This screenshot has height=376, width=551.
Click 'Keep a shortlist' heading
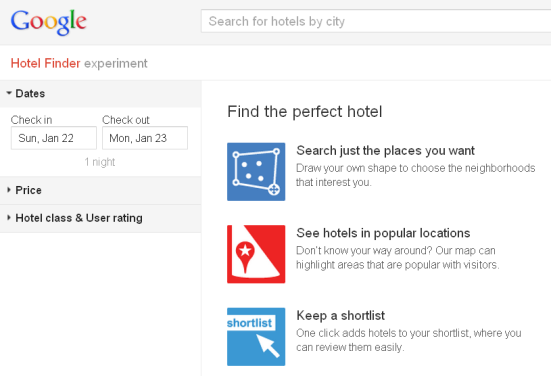coord(341,316)
